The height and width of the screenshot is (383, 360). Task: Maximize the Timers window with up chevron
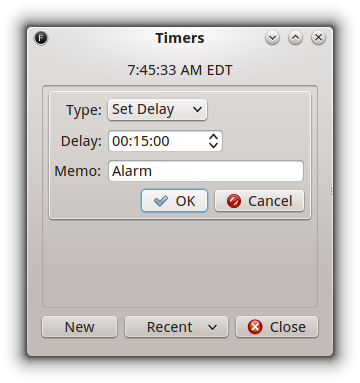point(295,38)
